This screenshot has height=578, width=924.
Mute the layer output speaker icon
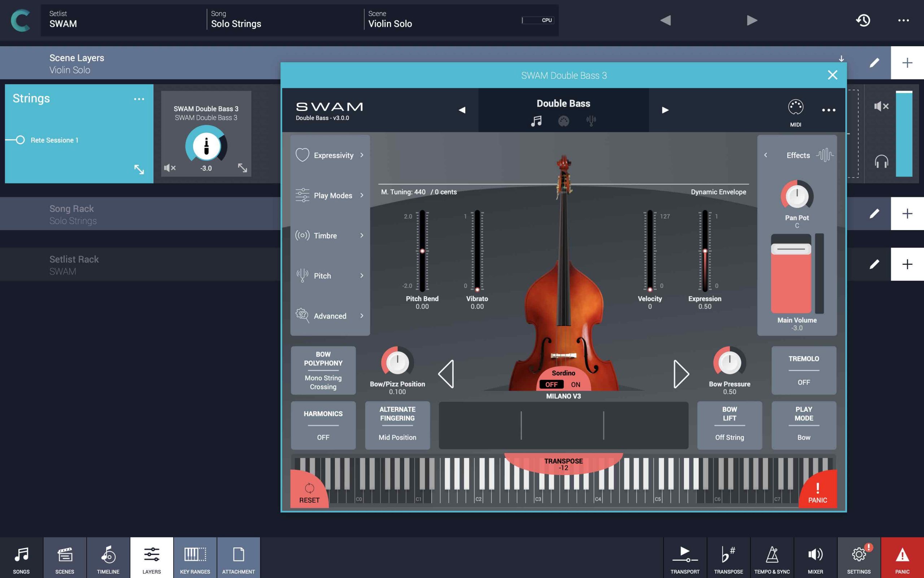(x=881, y=106)
